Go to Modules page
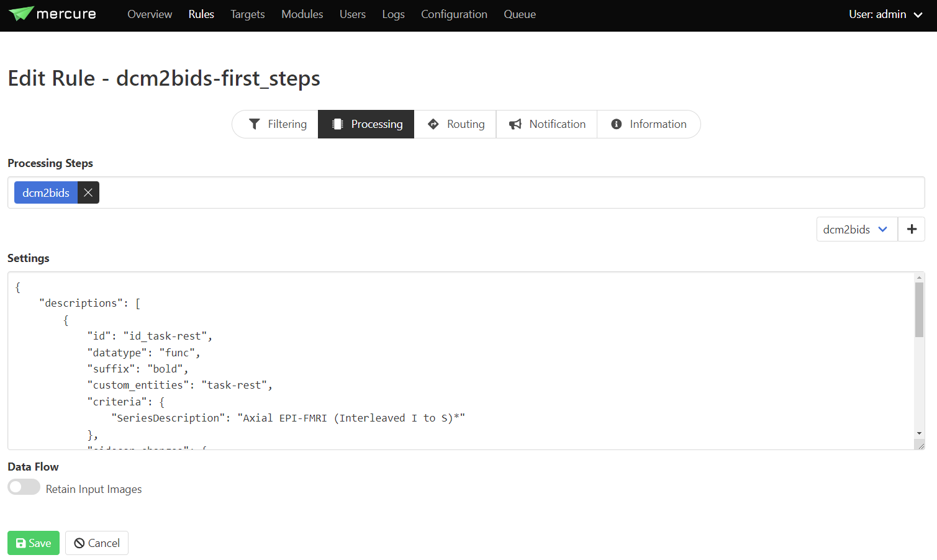 coord(302,14)
